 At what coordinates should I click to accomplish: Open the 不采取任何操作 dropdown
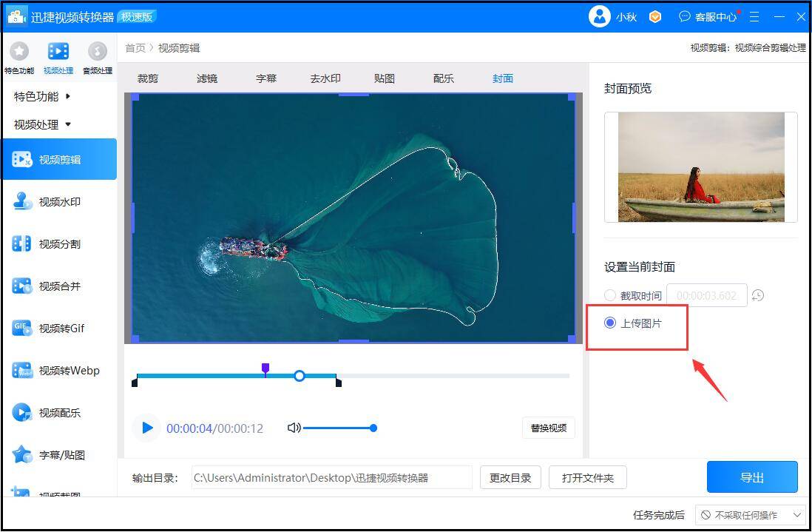point(751,514)
